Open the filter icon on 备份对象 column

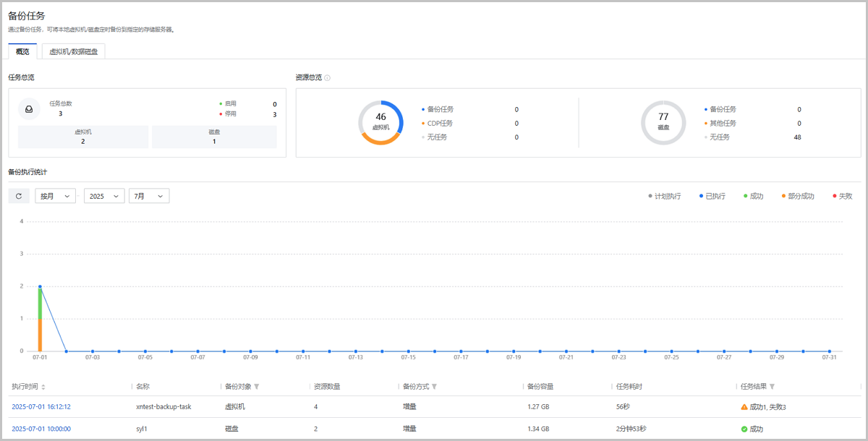coord(257,387)
